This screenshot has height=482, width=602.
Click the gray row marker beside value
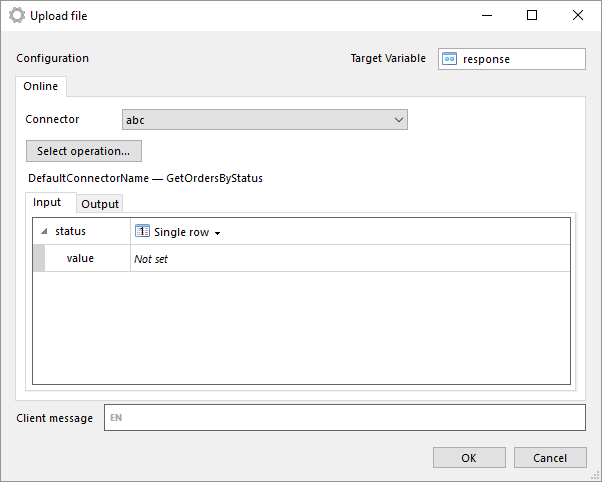pyautogui.click(x=39, y=258)
